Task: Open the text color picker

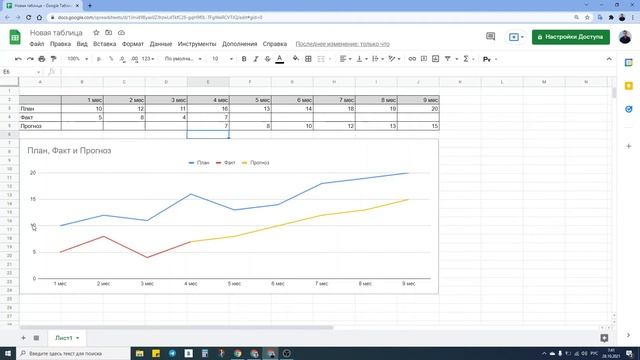Action: (280, 59)
